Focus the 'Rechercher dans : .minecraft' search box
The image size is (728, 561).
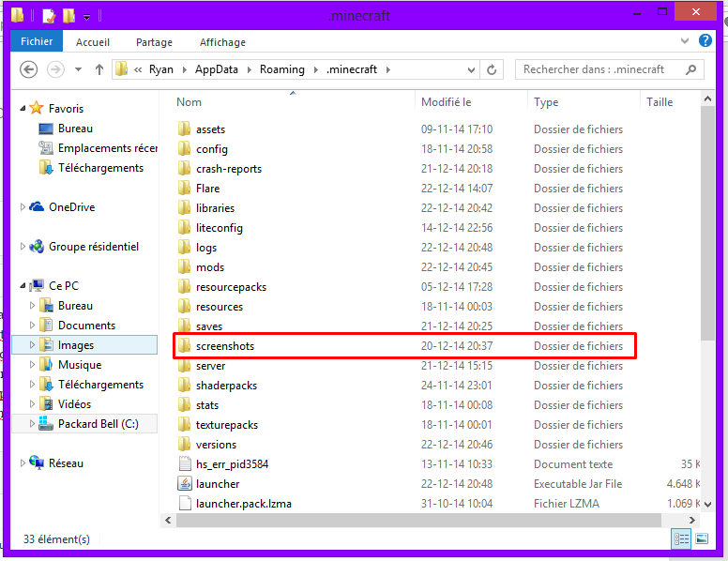tap(609, 69)
